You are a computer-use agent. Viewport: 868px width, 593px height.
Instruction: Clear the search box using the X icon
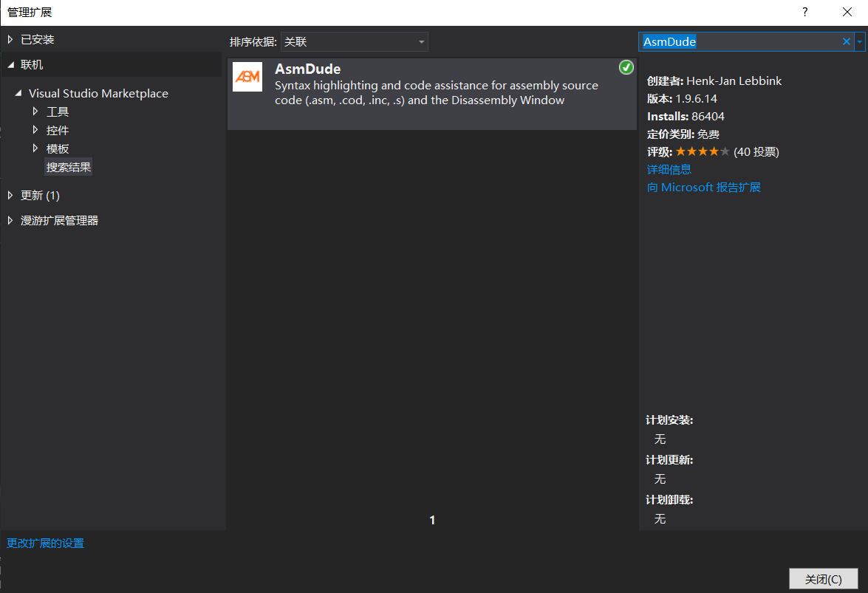(x=846, y=41)
